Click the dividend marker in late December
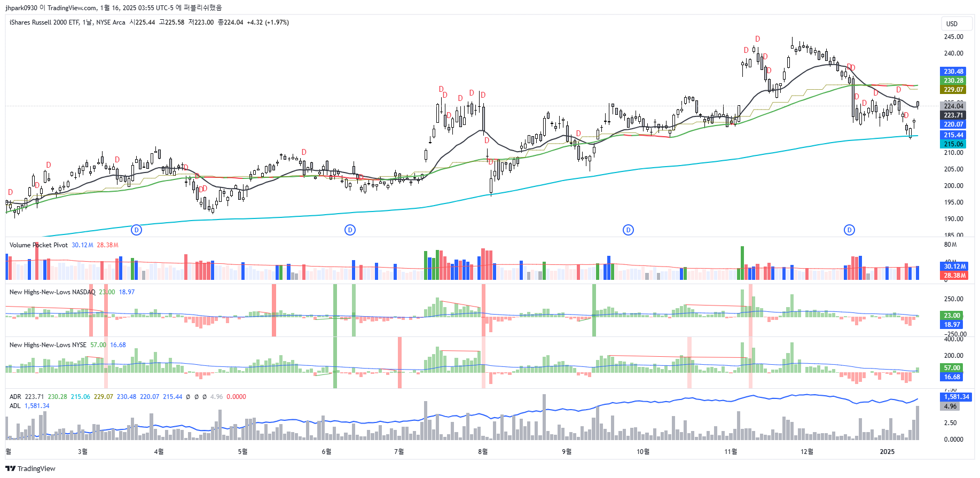The height and width of the screenshot is (478, 980). [849, 230]
